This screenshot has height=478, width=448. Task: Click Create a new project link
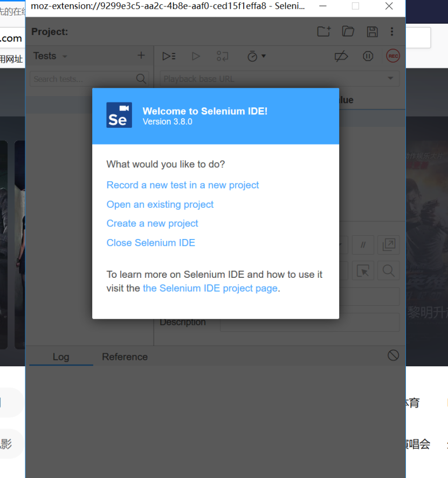click(152, 223)
